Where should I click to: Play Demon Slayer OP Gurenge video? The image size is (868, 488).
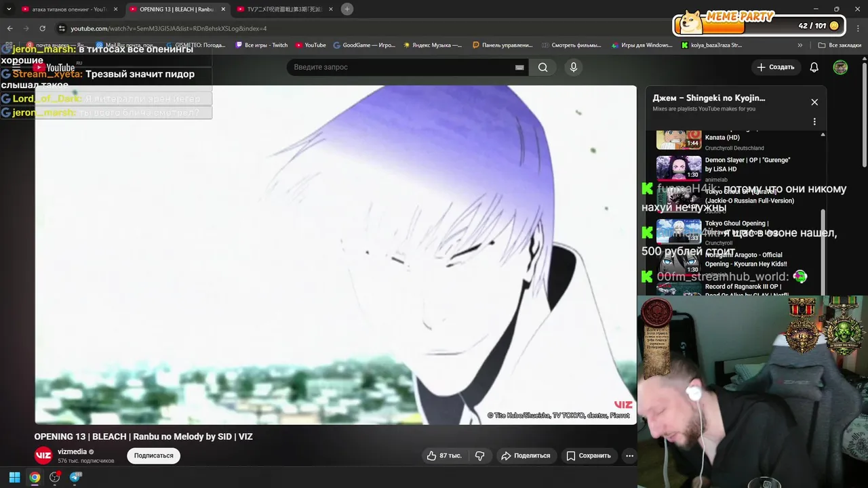pyautogui.click(x=736, y=167)
